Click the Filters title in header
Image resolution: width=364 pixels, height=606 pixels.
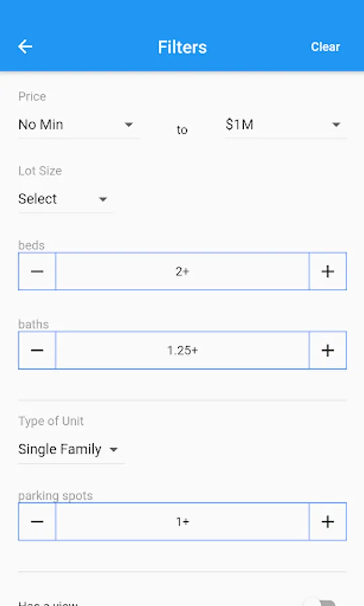click(182, 47)
